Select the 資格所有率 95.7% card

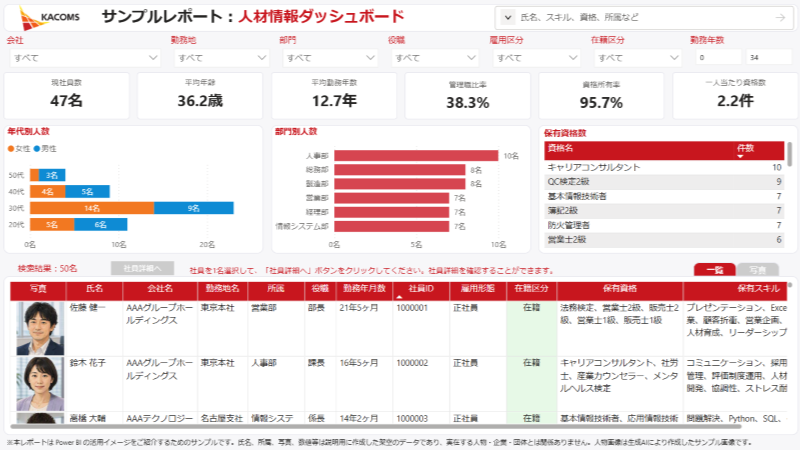click(601, 95)
